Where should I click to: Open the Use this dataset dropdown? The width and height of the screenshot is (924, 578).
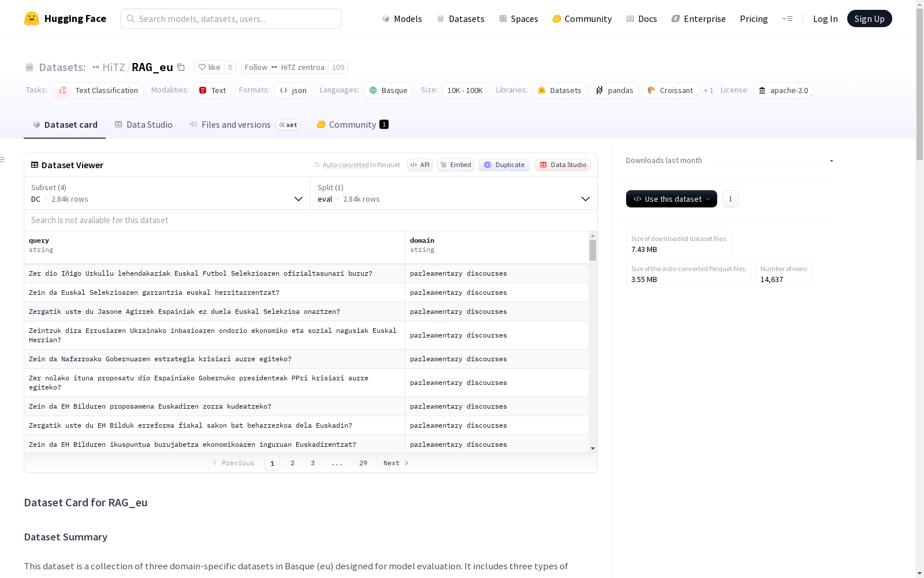click(672, 199)
